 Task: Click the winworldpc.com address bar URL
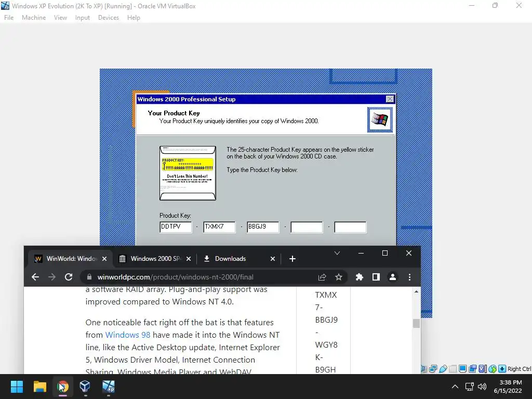pyautogui.click(x=175, y=277)
